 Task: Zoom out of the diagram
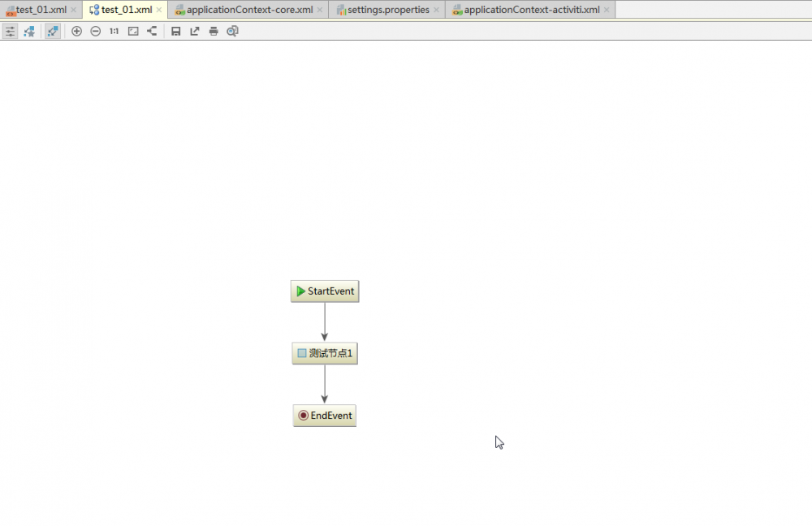pyautogui.click(x=95, y=32)
